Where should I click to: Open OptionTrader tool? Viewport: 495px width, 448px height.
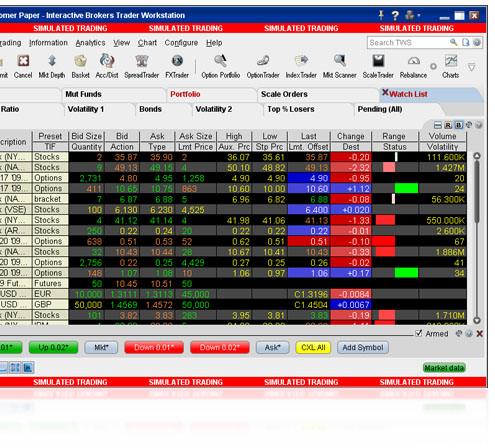pos(263,66)
